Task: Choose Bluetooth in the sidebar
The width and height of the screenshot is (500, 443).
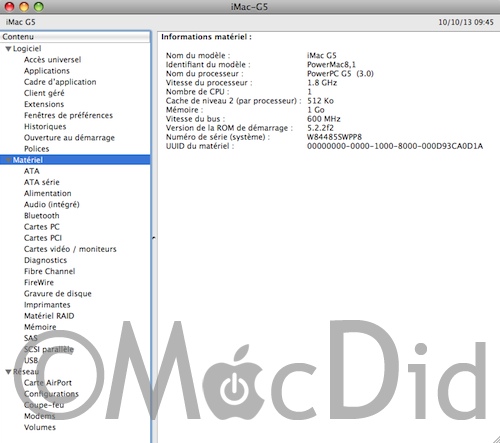Action: [42, 216]
